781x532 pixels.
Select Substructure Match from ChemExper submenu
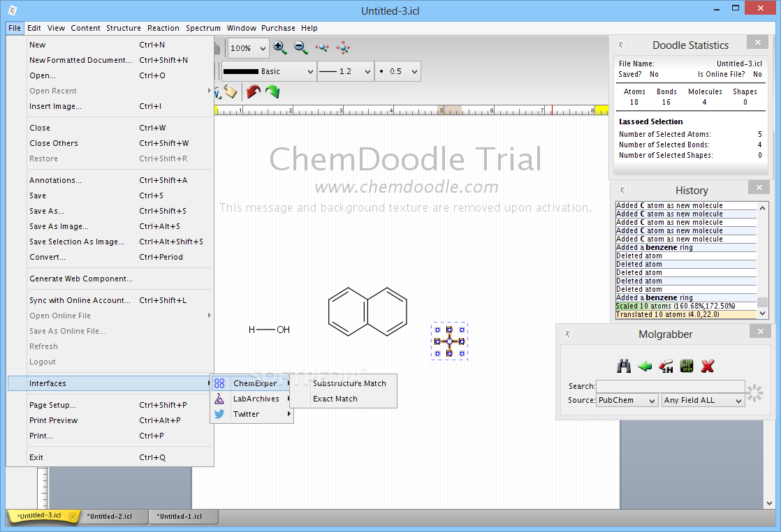[x=349, y=383]
